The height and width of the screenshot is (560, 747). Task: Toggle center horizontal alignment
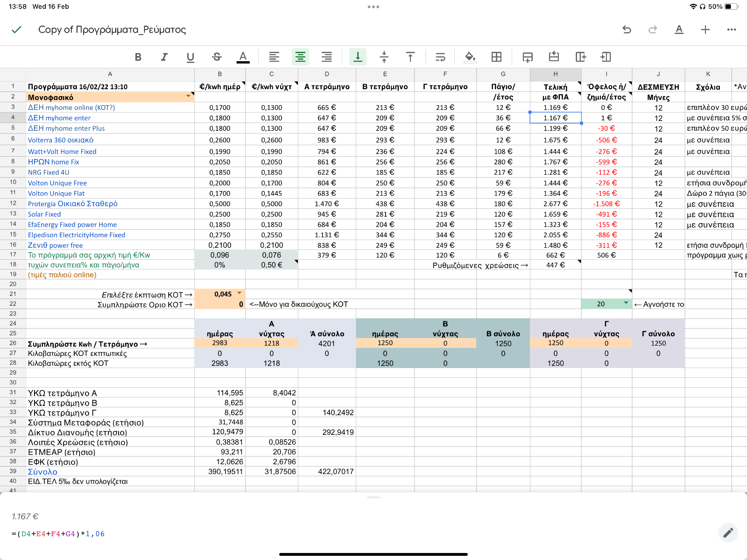pos(300,57)
